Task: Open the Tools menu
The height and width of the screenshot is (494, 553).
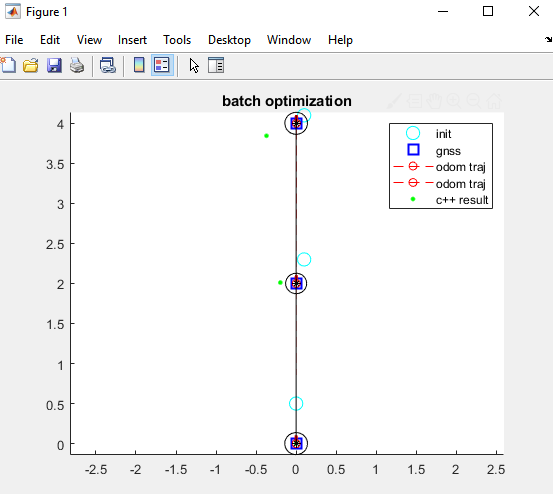Action: pos(177,40)
